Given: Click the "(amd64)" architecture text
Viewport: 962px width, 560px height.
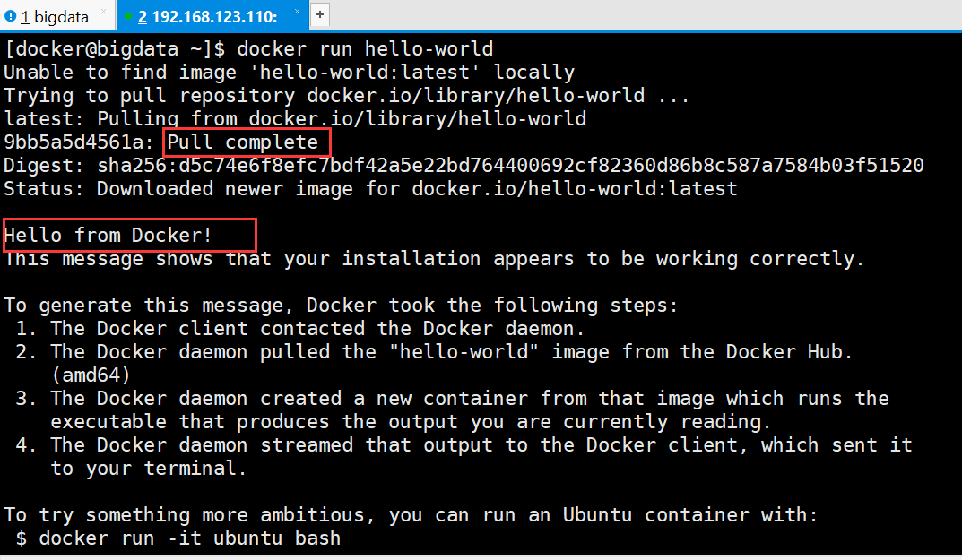Looking at the screenshot, I should [91, 375].
